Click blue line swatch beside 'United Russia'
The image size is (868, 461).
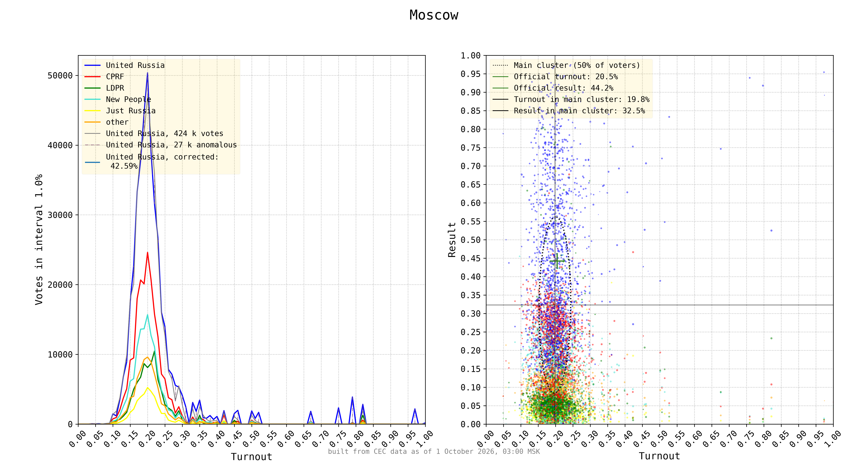(92, 65)
